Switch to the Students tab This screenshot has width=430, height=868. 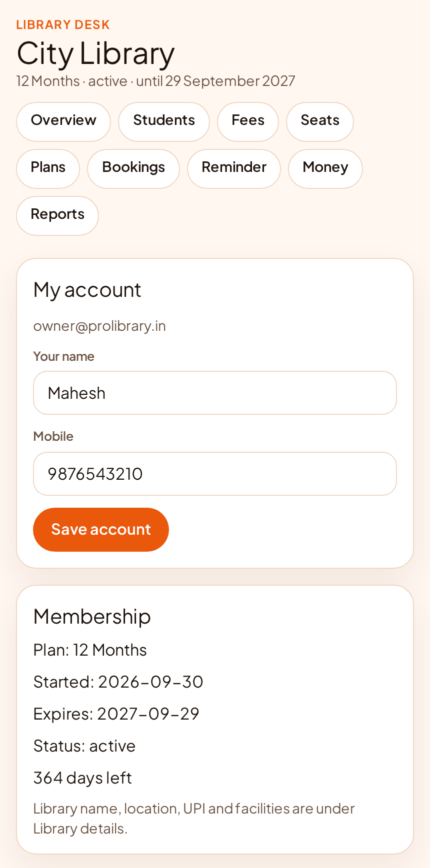164,121
